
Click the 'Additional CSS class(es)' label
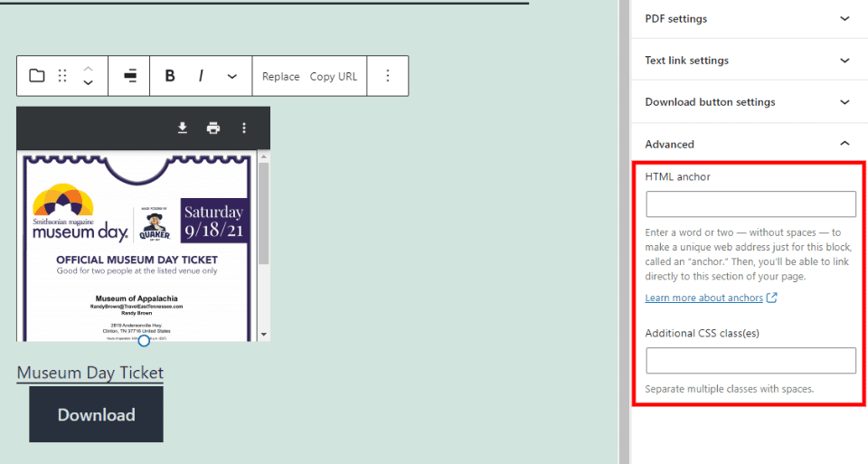tap(702, 333)
